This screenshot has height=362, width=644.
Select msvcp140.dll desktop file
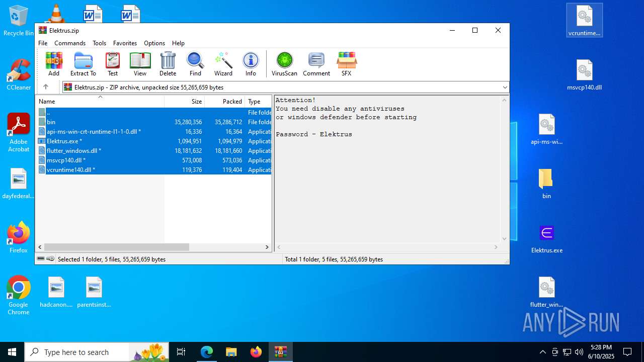[x=584, y=75]
